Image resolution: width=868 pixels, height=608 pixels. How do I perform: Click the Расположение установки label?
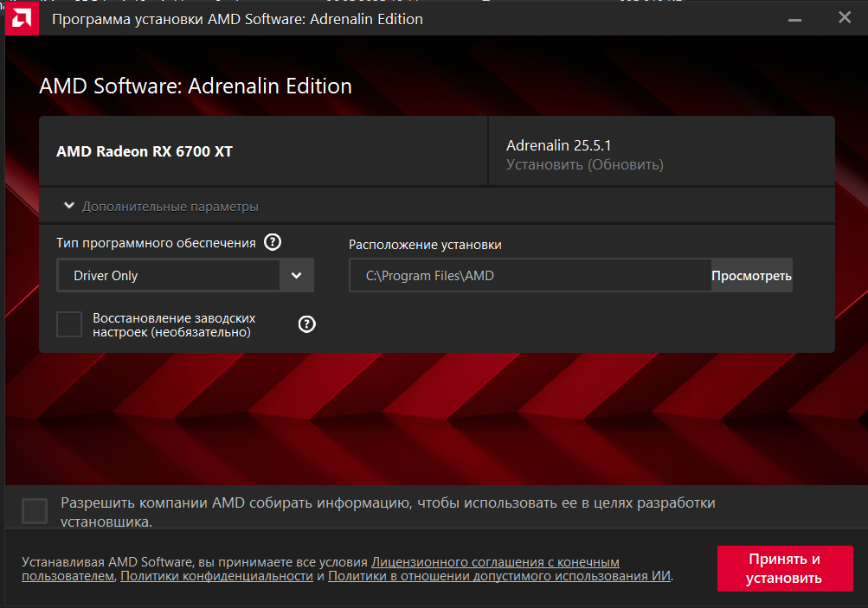click(x=425, y=245)
